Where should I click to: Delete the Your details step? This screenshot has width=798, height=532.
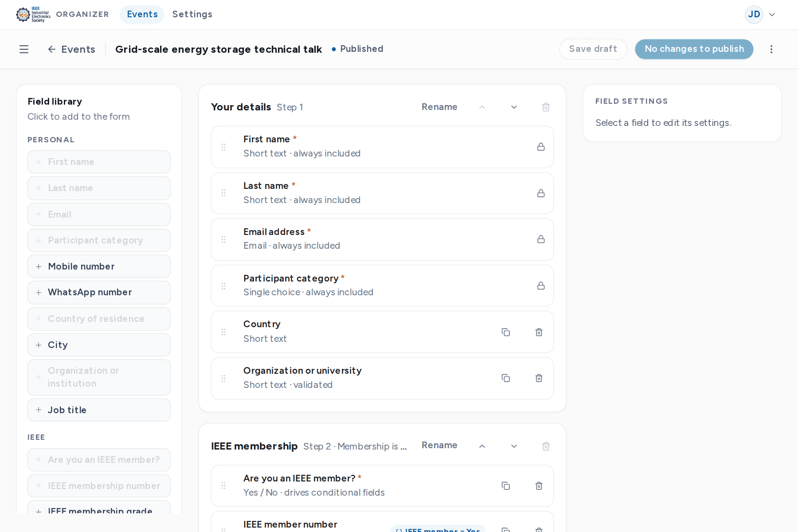pos(546,107)
